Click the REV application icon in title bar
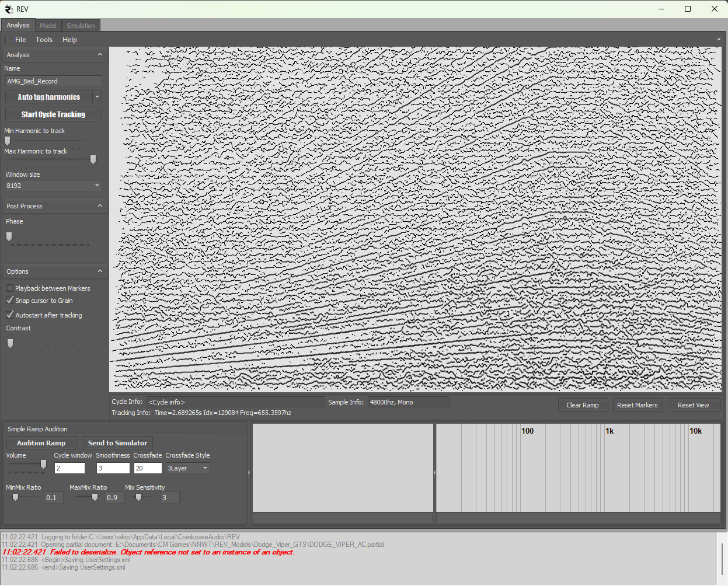The height and width of the screenshot is (586, 728). (x=9, y=9)
